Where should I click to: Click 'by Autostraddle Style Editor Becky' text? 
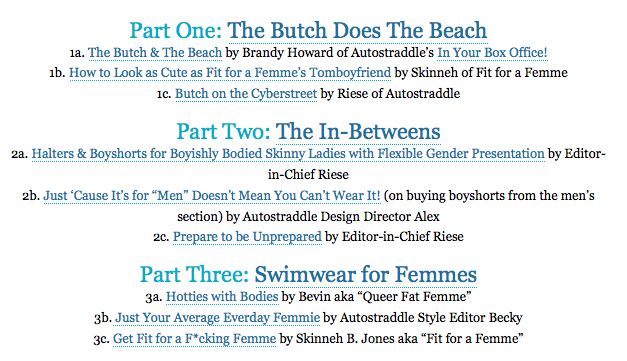(x=423, y=318)
